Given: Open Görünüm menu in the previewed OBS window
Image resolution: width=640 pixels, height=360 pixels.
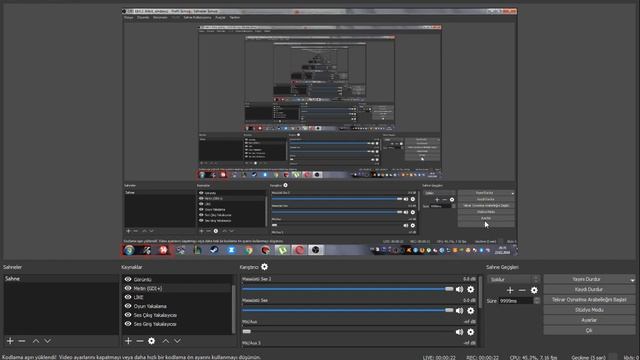Looking at the screenshot, I should [x=160, y=18].
